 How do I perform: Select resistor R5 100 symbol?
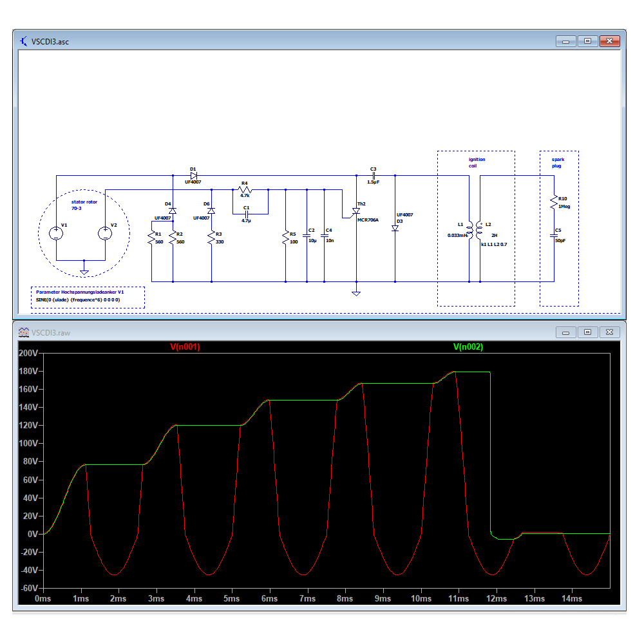pos(285,238)
